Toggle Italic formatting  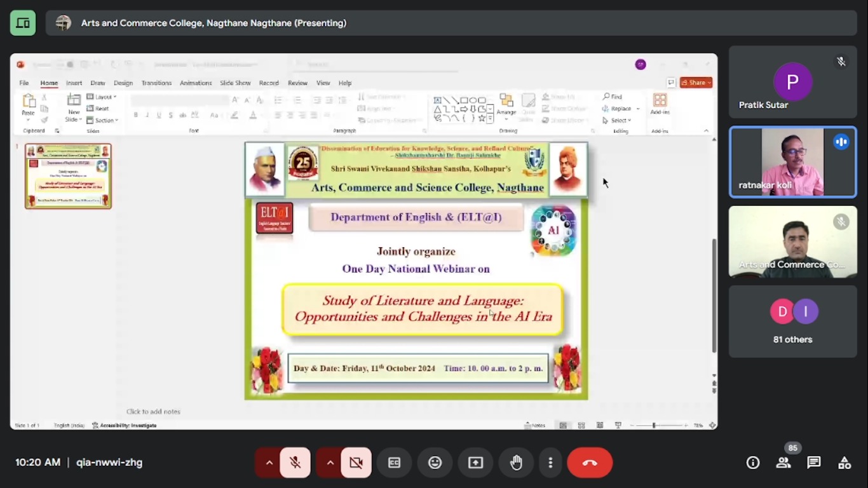coord(147,115)
